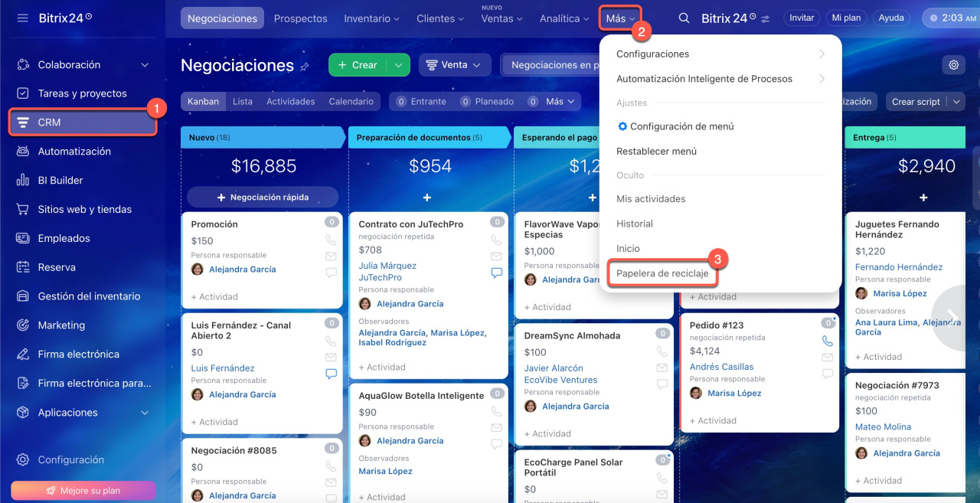980x503 pixels.
Task: Click the Mejore su plan button
Action: pos(83,490)
